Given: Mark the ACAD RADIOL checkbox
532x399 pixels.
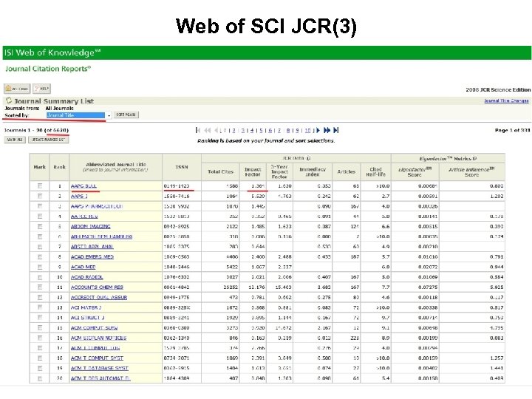Looking at the screenshot, I should [x=40, y=277].
